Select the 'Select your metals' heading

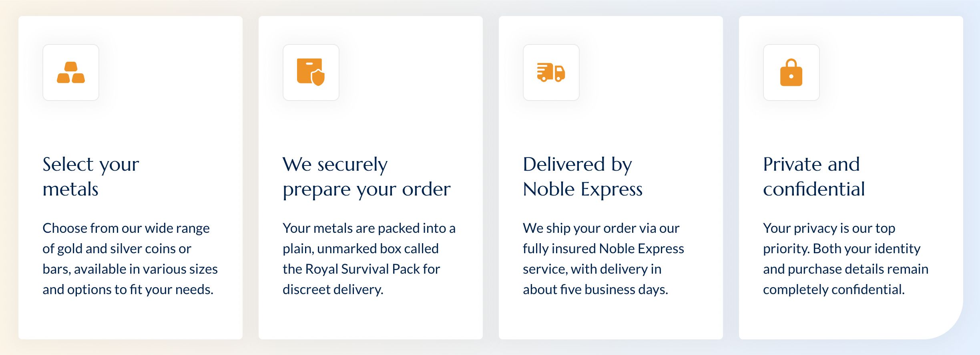click(x=91, y=176)
